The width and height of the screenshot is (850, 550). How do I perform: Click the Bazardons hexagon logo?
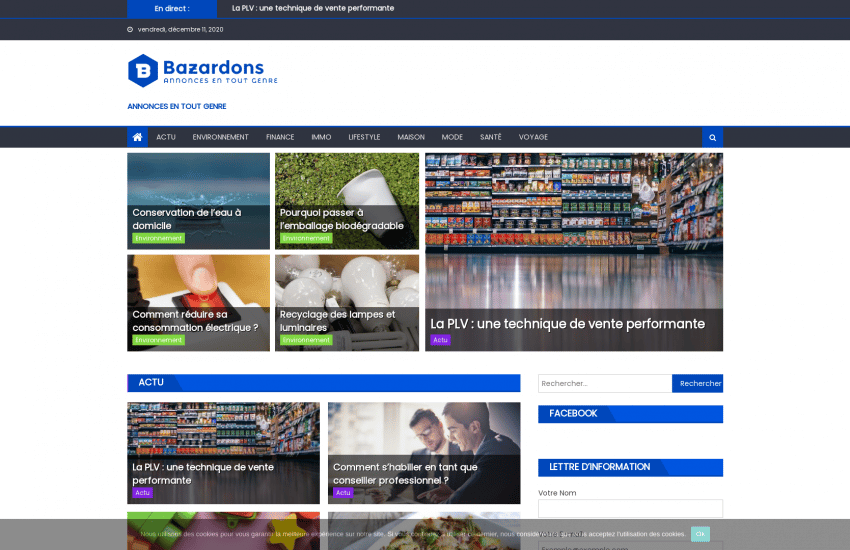pyautogui.click(x=143, y=70)
